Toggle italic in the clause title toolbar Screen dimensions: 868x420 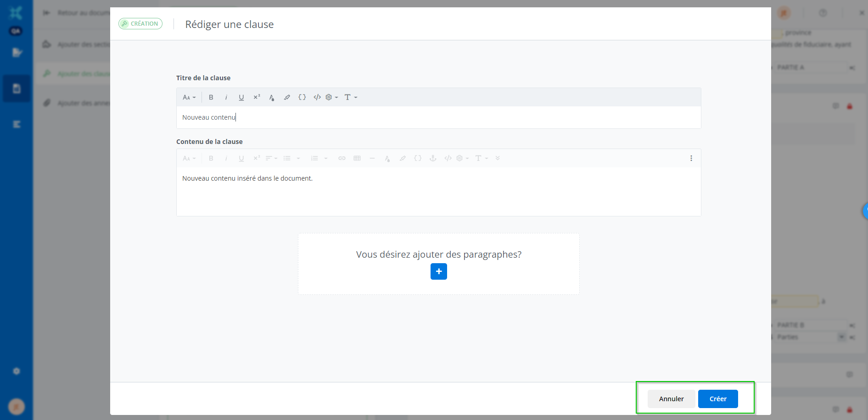226,97
